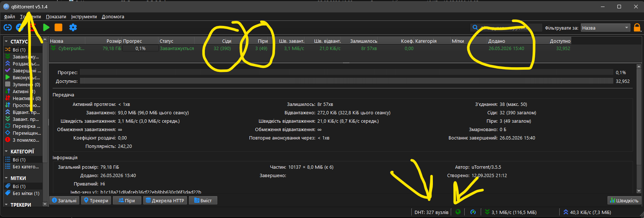Select the 'Перевірка' checking status filter

[23, 126]
